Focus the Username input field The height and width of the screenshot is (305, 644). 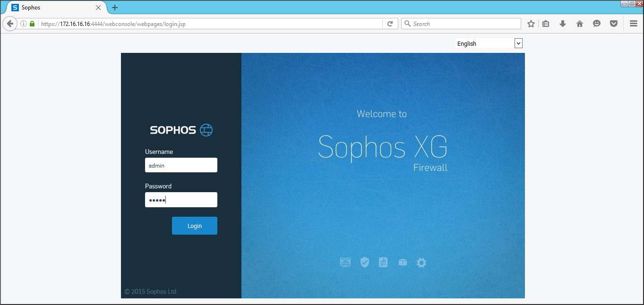(181, 165)
